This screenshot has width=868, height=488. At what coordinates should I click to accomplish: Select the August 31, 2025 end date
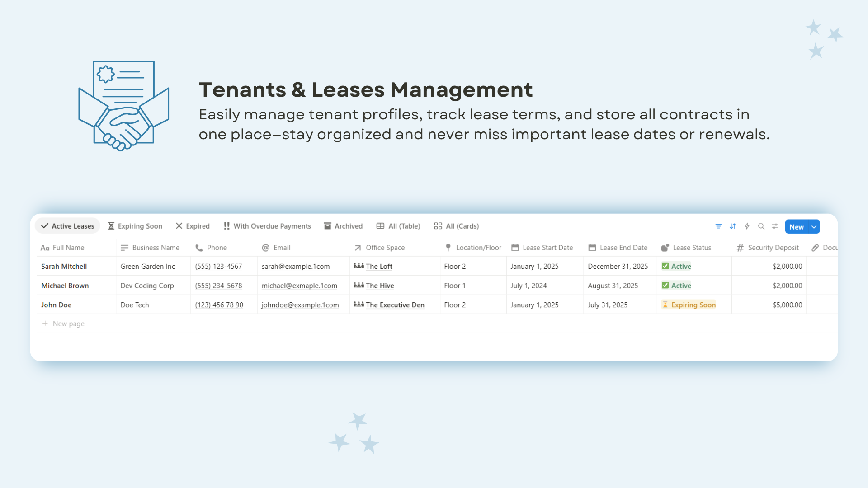(x=613, y=286)
